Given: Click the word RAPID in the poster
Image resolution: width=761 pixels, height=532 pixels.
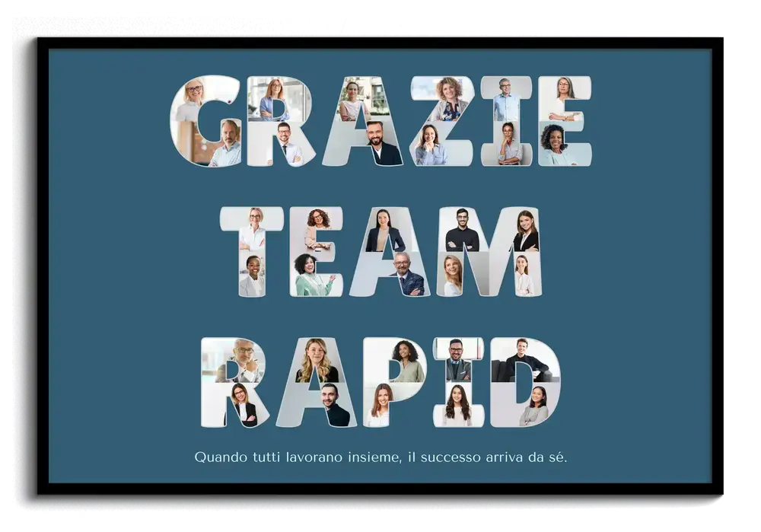Looking at the screenshot, I should pyautogui.click(x=381, y=383).
